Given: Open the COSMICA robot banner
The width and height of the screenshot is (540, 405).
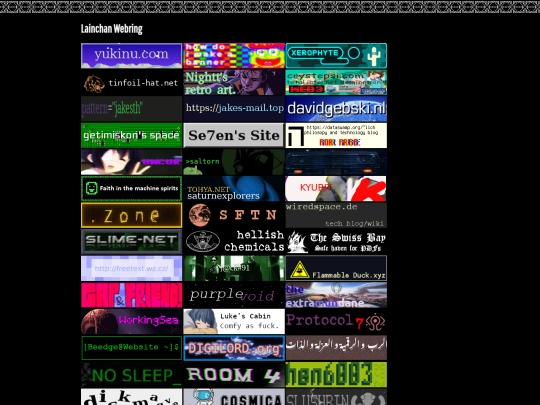Looking at the screenshot, I should click(234, 397).
